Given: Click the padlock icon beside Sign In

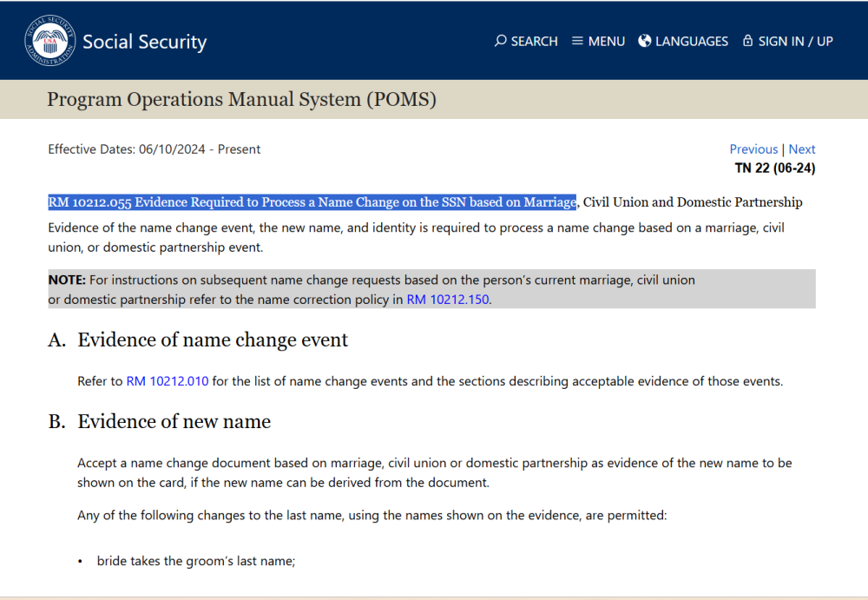Looking at the screenshot, I should [x=747, y=41].
